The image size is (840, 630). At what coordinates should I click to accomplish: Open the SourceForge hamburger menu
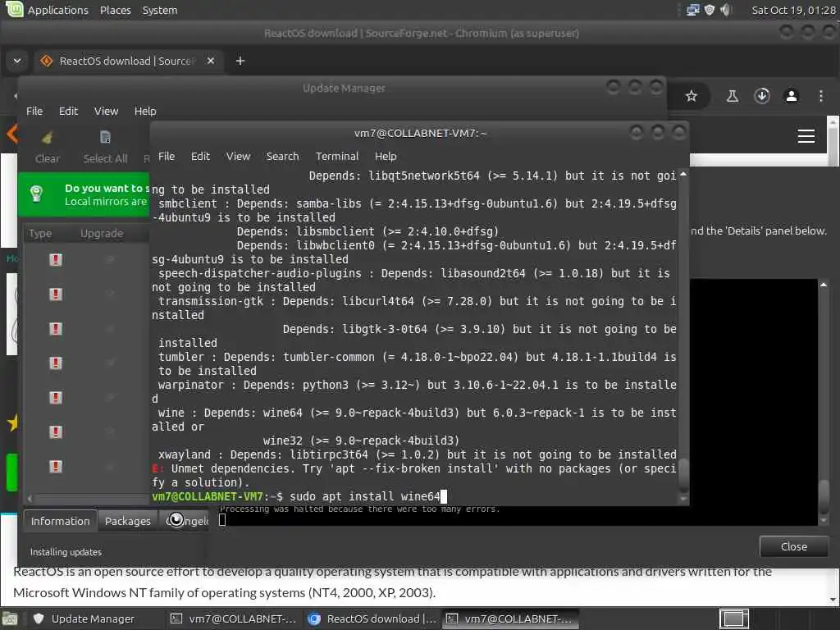(806, 136)
